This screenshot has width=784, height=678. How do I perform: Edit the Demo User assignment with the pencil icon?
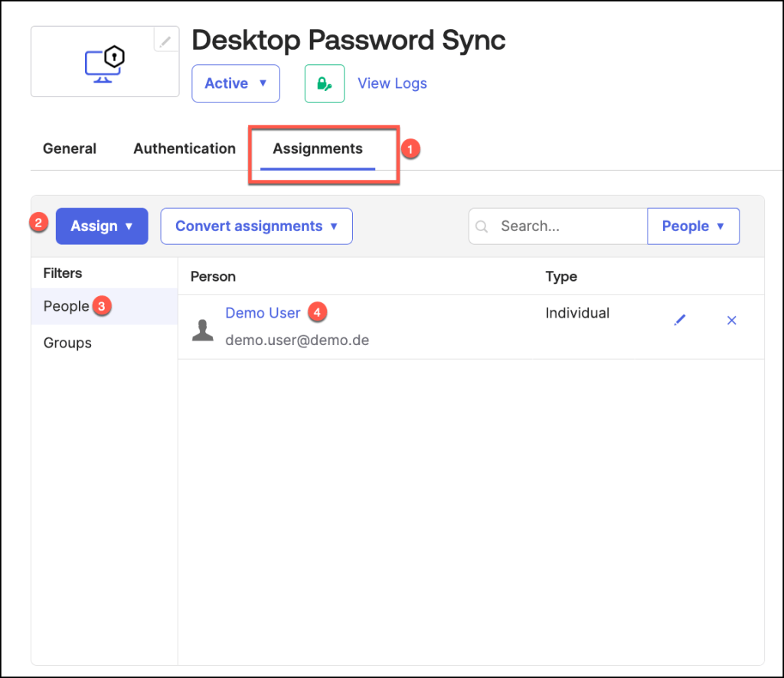click(680, 320)
